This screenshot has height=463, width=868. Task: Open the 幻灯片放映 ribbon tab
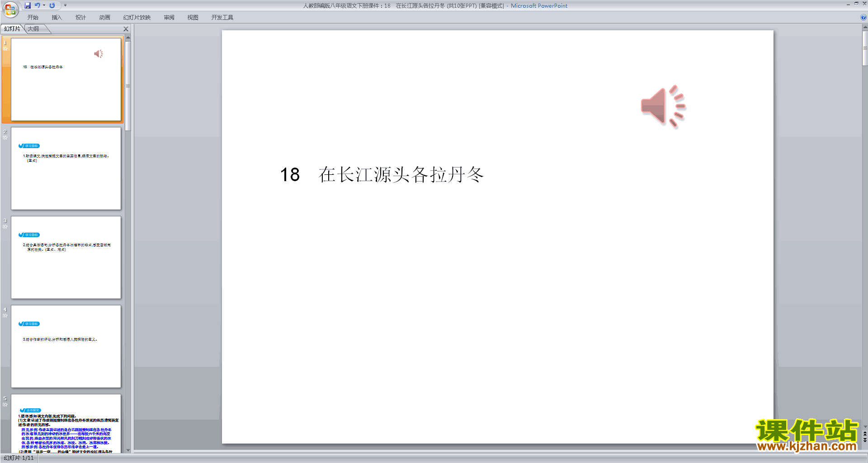point(137,18)
